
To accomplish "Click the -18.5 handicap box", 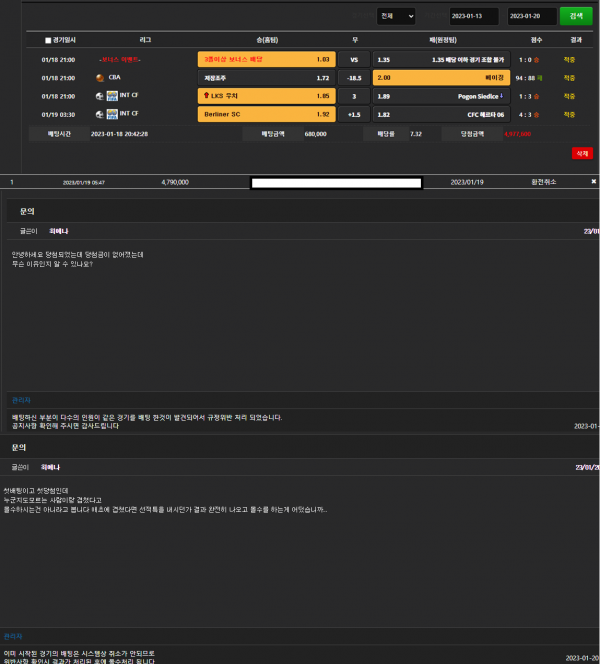I will [x=354, y=78].
